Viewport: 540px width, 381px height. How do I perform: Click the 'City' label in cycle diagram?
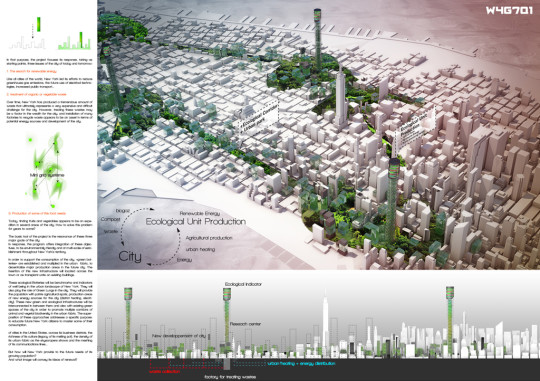[x=130, y=256]
